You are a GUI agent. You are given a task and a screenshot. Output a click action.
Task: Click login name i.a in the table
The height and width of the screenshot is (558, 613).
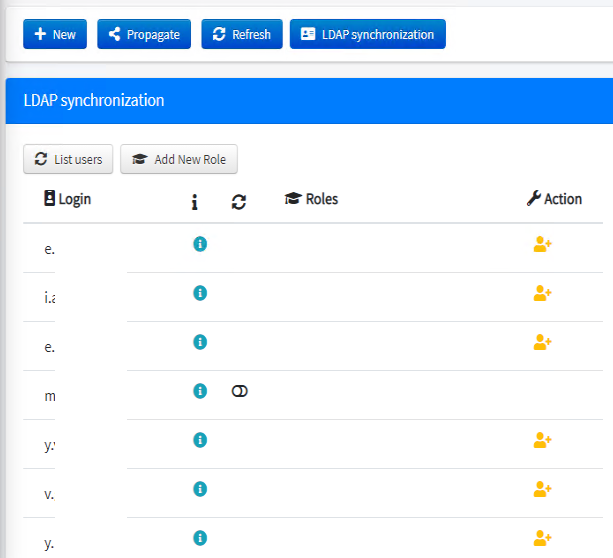click(x=50, y=298)
